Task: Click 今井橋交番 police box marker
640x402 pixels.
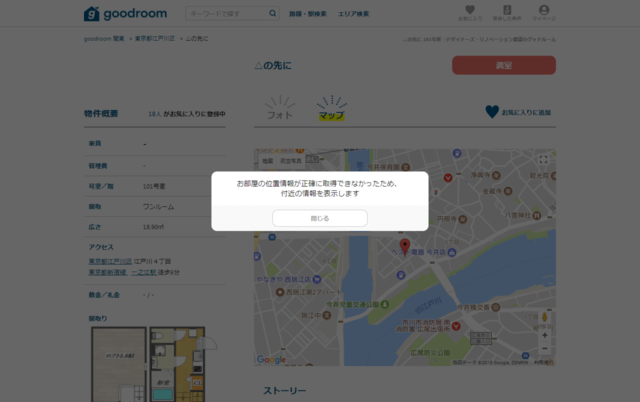Action: click(496, 307)
